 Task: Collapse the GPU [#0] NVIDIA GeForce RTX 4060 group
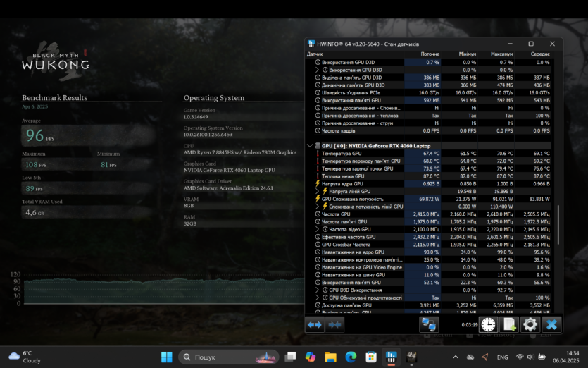(310, 146)
